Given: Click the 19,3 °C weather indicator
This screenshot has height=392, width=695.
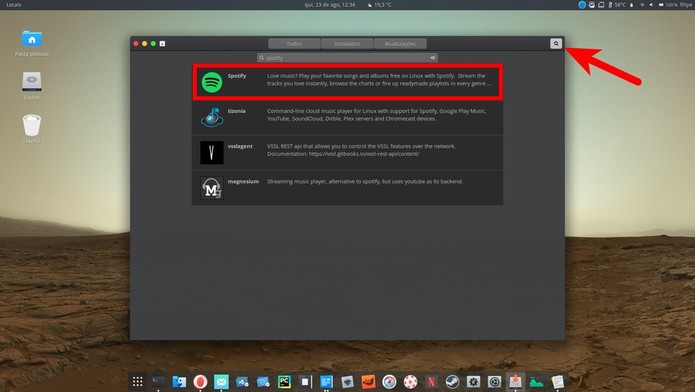Looking at the screenshot, I should pos(379,5).
